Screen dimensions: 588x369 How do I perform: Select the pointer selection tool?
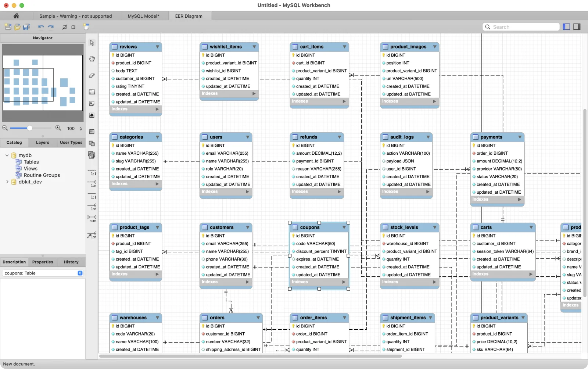point(92,43)
